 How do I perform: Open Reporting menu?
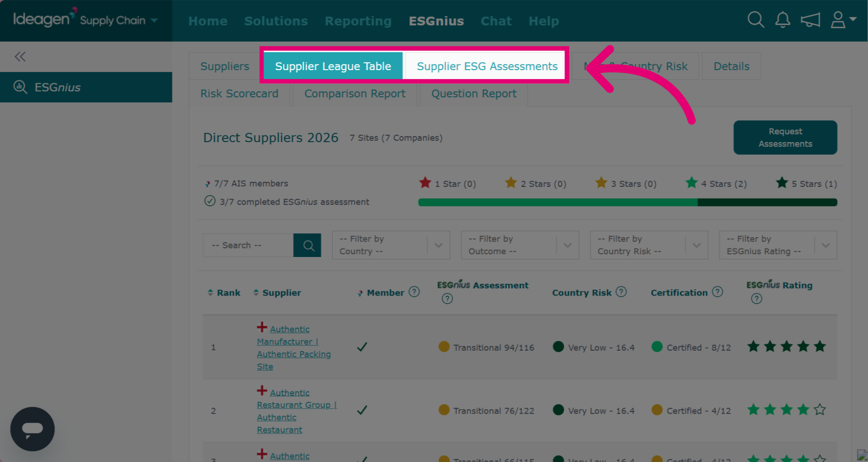[358, 21]
